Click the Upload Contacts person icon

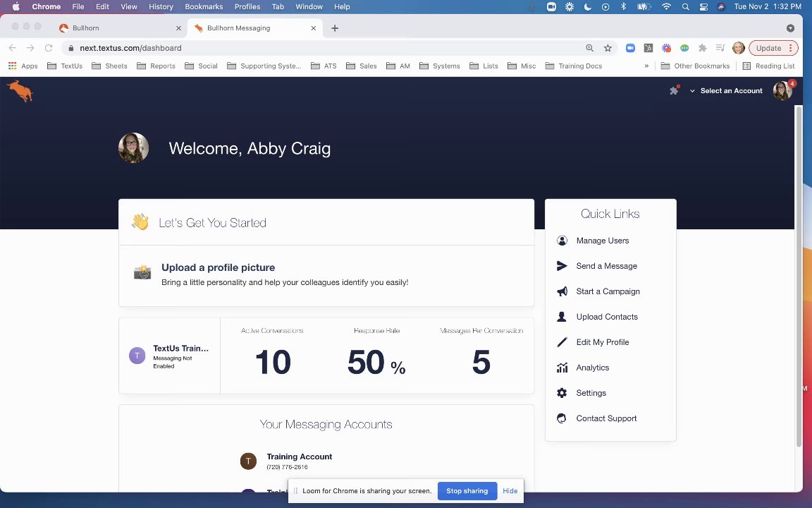pos(562,317)
